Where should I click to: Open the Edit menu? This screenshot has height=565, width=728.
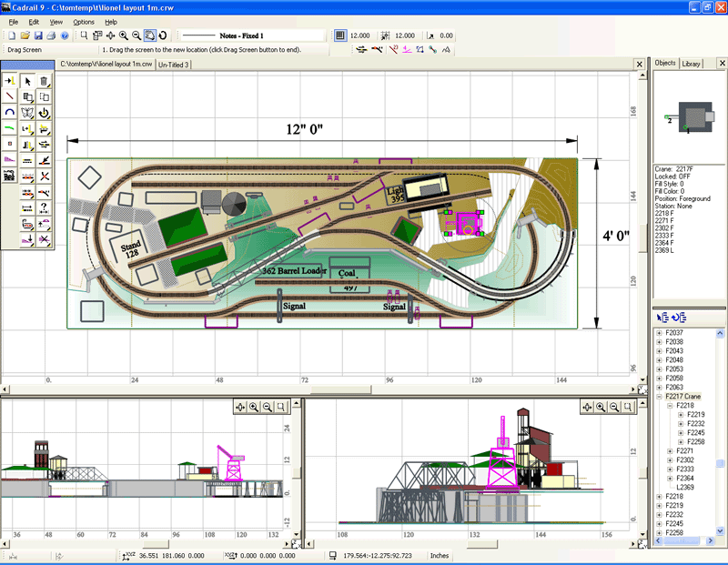click(34, 22)
